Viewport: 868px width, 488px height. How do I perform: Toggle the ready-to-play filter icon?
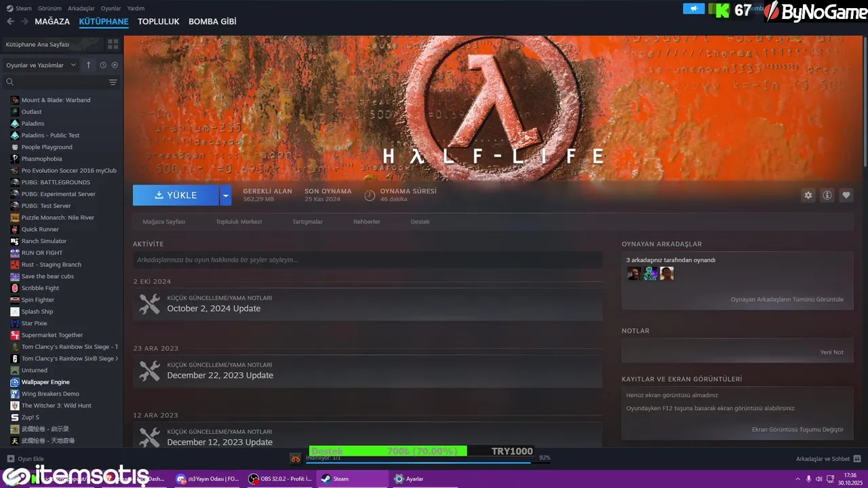coord(115,65)
